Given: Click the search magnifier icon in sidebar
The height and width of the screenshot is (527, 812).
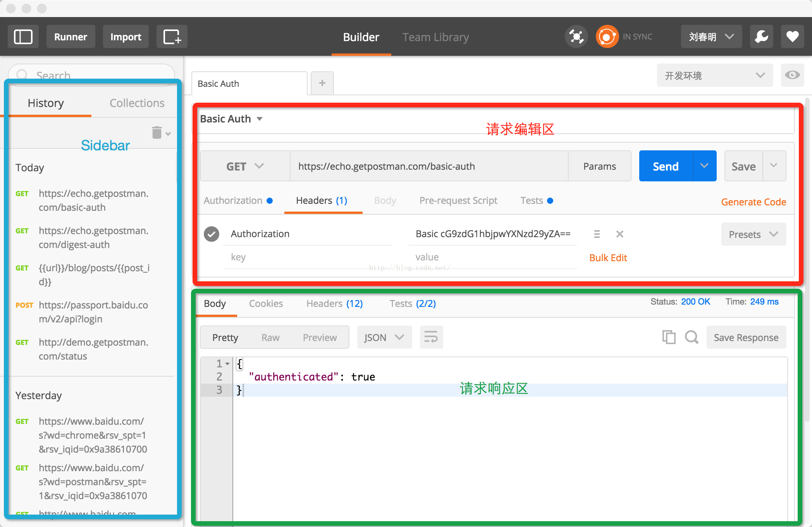Looking at the screenshot, I should coord(22,75).
